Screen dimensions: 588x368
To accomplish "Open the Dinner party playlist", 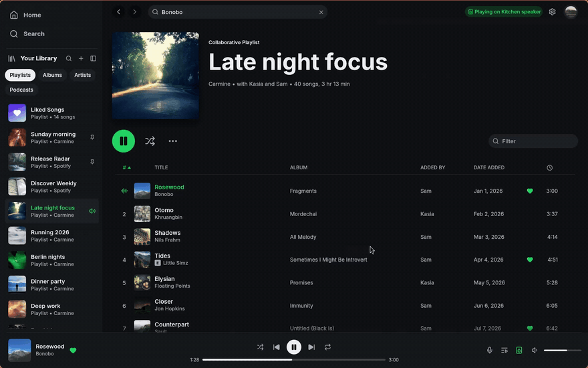I will (52, 284).
